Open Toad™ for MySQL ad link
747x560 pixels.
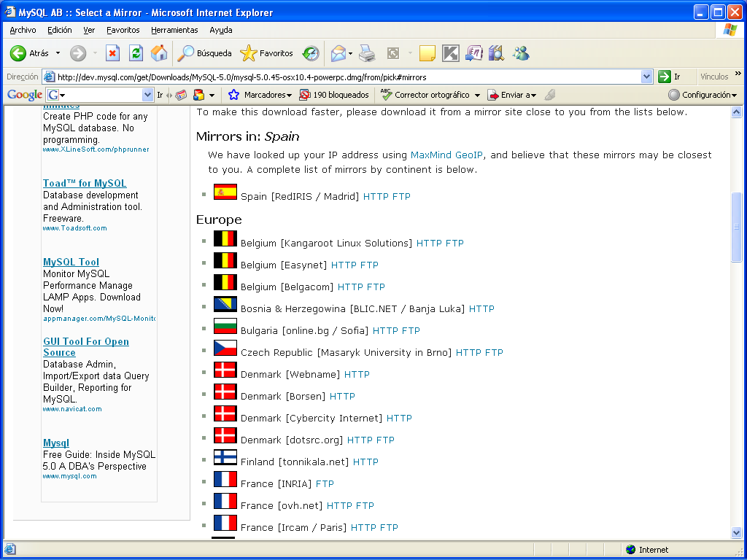[x=85, y=183]
